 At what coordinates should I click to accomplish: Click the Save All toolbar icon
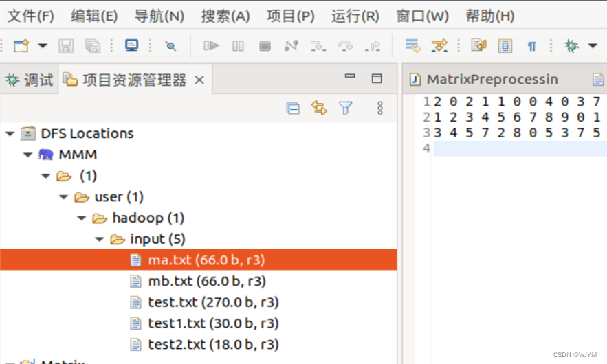pyautogui.click(x=93, y=46)
